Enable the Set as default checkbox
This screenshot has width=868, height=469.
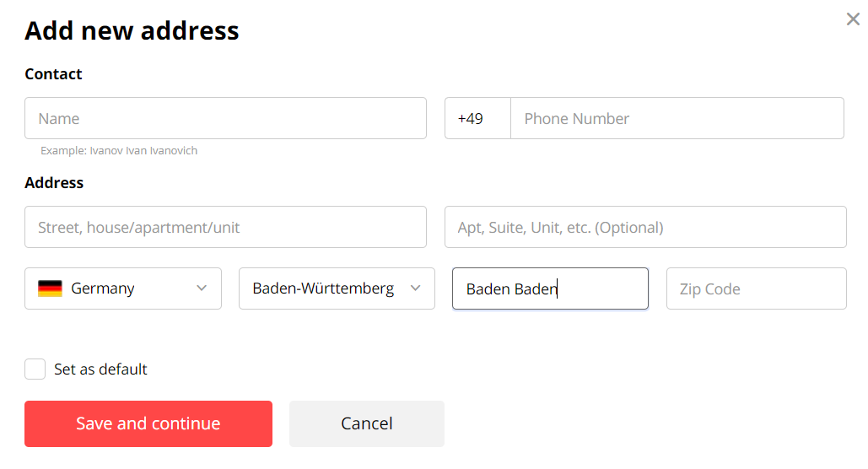click(35, 369)
